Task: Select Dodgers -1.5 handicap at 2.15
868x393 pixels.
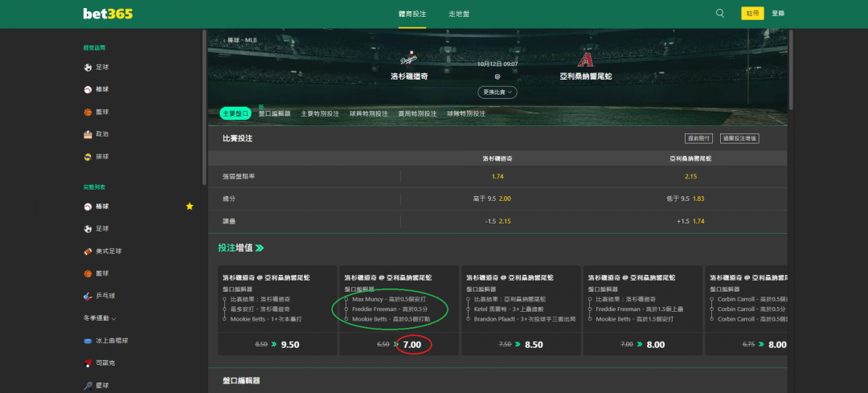Action: (x=497, y=221)
